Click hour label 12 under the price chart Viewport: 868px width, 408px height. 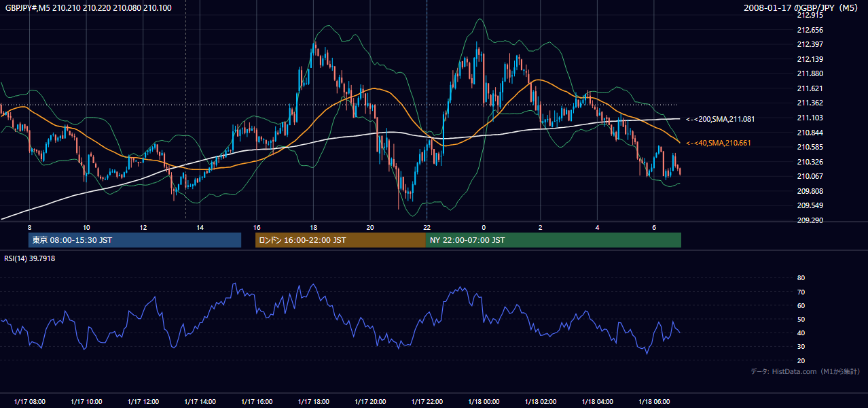[143, 227]
